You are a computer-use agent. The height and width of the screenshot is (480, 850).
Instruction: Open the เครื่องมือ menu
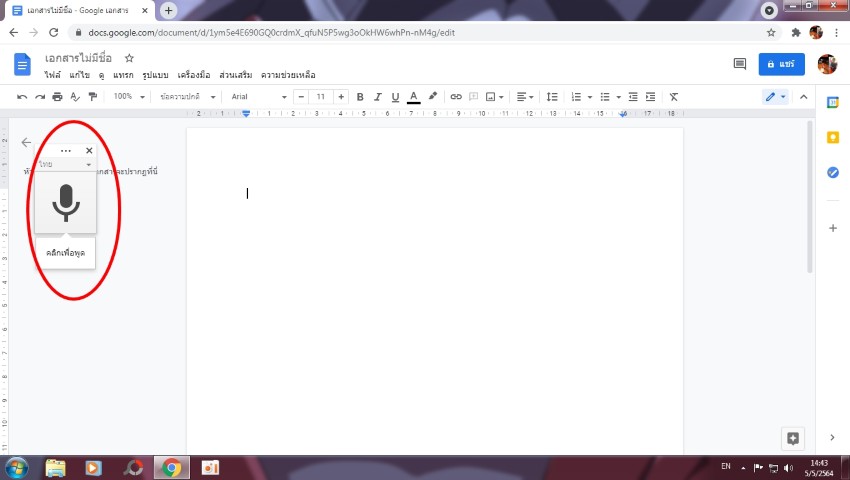(x=194, y=75)
